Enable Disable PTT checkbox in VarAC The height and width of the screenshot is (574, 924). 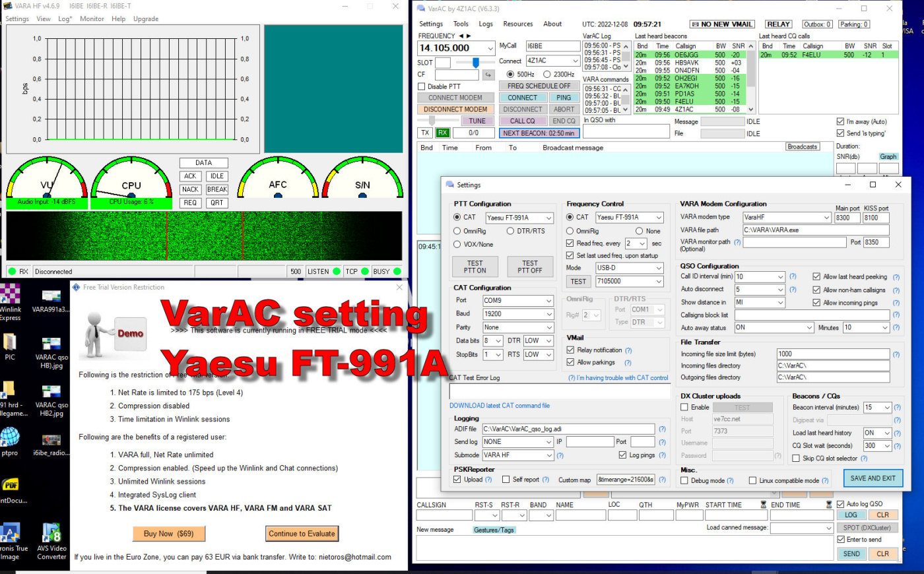[x=422, y=86]
